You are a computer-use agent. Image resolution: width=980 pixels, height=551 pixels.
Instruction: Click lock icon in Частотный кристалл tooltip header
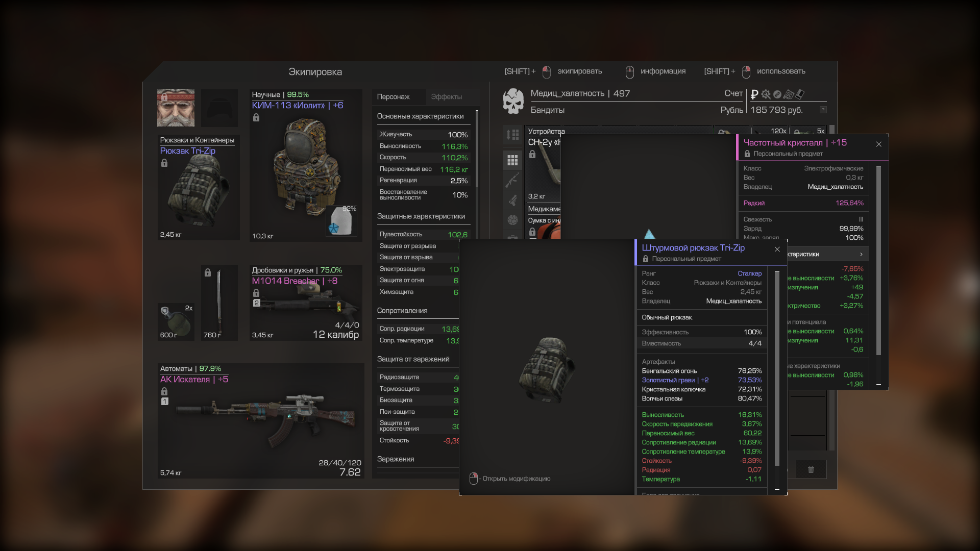[747, 154]
